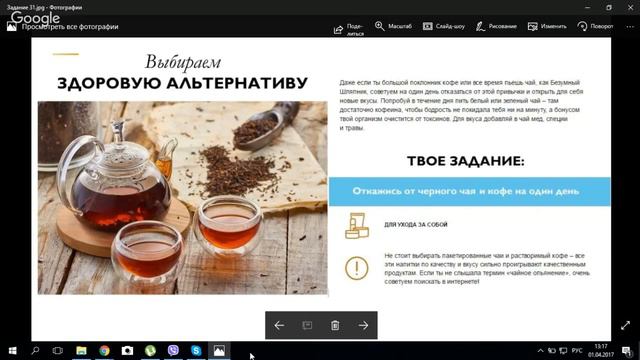The height and width of the screenshot is (360, 640).
Task: Open the Zoom (Масштаб) tool
Action: click(393, 26)
